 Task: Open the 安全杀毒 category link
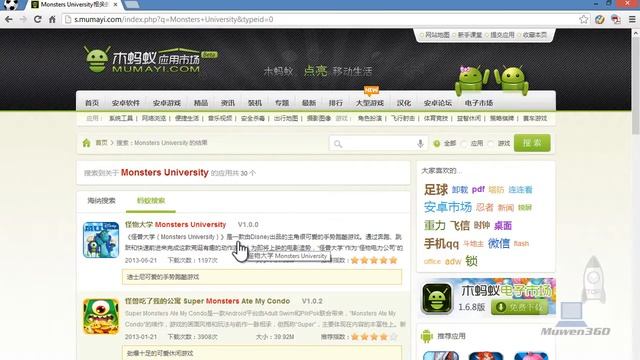[x=253, y=118]
